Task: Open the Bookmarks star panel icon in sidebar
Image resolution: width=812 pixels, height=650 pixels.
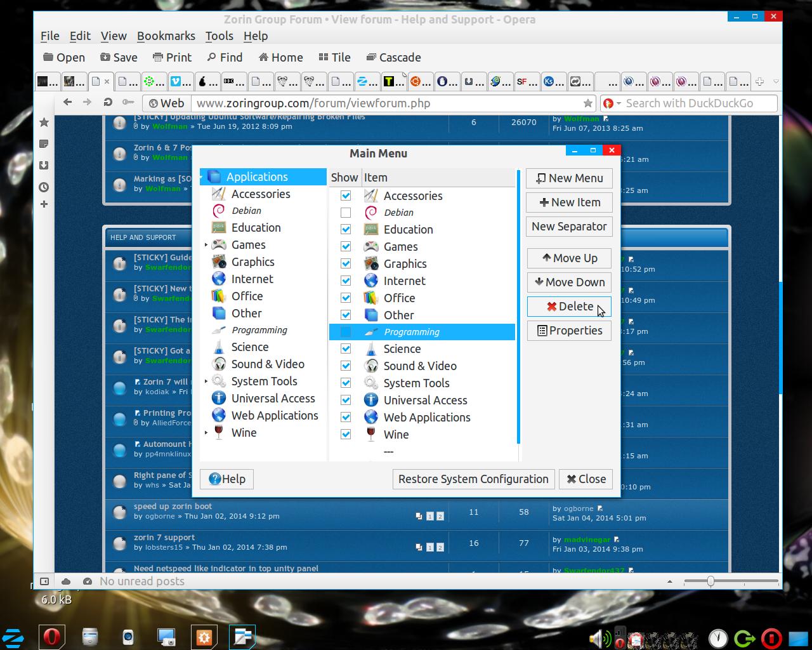Action: [x=44, y=123]
